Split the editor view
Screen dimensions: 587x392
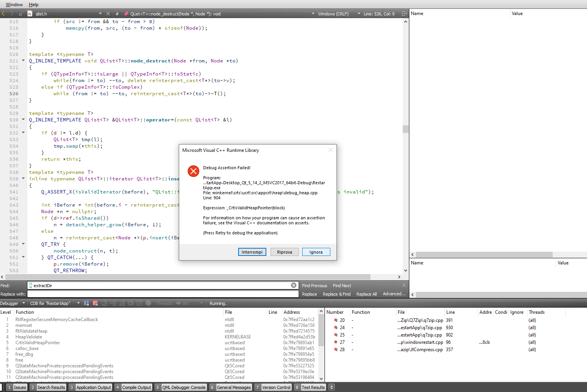(404, 13)
